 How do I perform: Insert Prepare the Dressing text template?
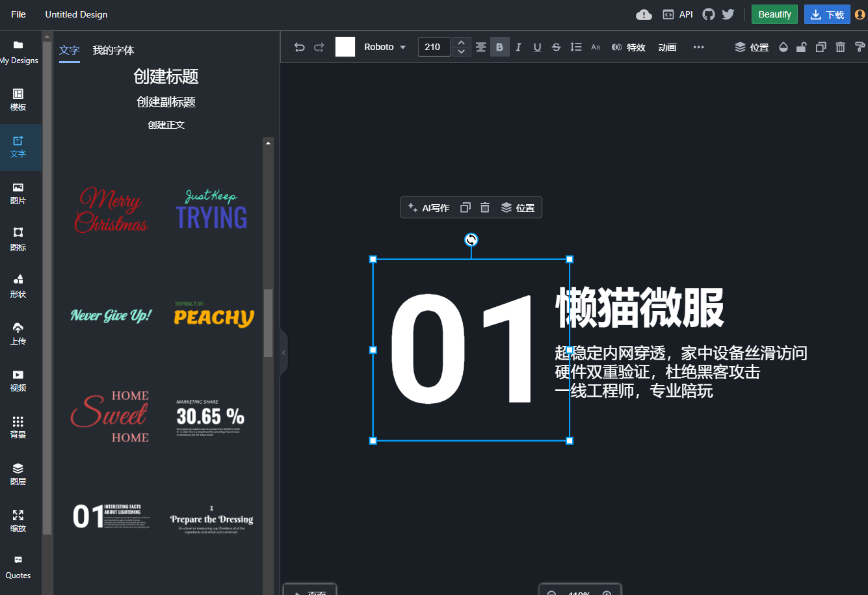click(211, 519)
